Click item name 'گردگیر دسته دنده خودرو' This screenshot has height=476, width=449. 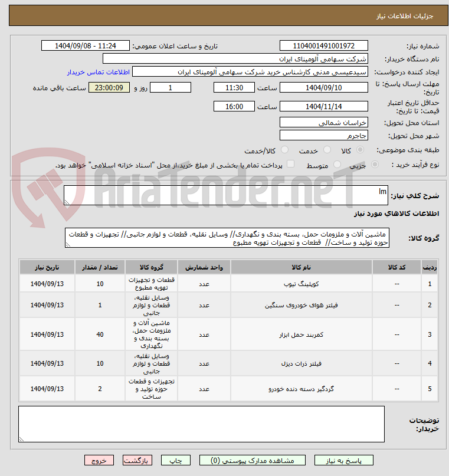[x=301, y=389]
